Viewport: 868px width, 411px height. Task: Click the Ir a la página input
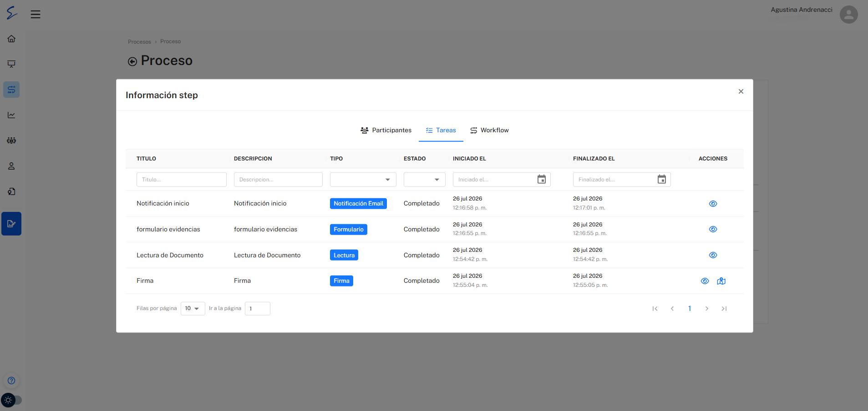(x=258, y=308)
